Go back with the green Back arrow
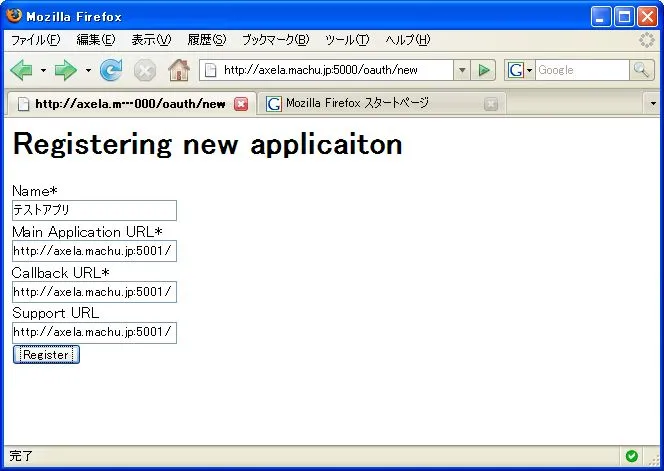Viewport: 664px width, 471px height. click(x=22, y=70)
